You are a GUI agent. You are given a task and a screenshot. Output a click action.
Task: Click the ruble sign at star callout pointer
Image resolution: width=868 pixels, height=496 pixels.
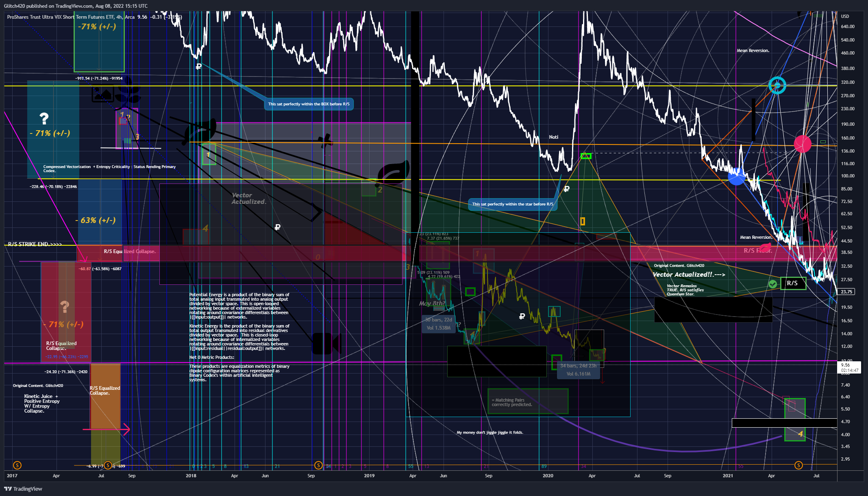click(x=566, y=189)
